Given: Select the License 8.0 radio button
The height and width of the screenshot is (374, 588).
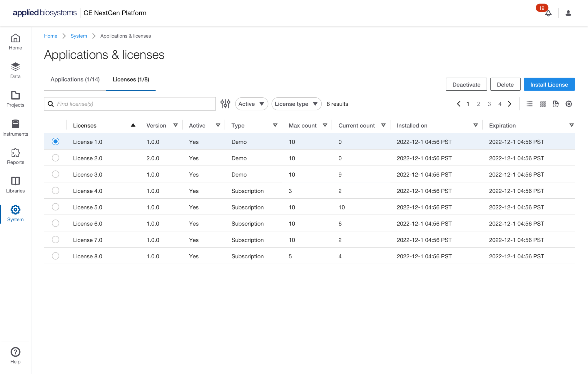Looking at the screenshot, I should [x=55, y=256].
